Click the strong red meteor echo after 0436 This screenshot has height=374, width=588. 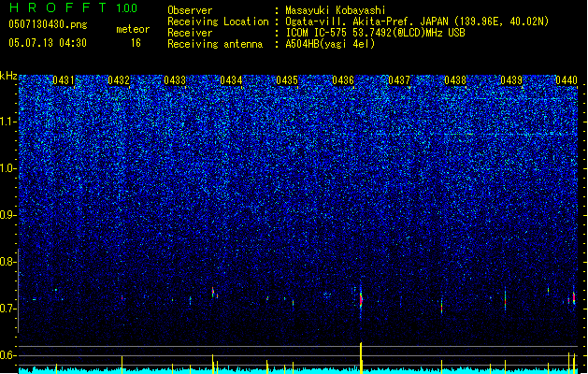click(x=361, y=300)
